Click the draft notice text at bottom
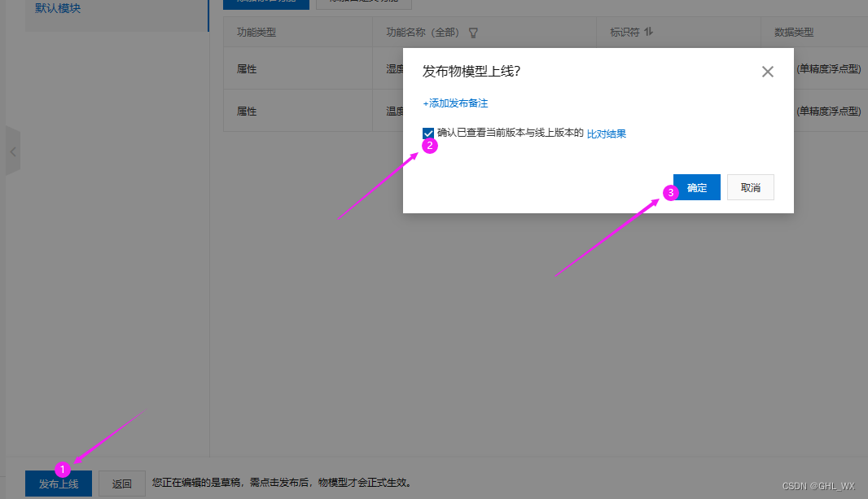The width and height of the screenshot is (868, 499). [x=283, y=483]
